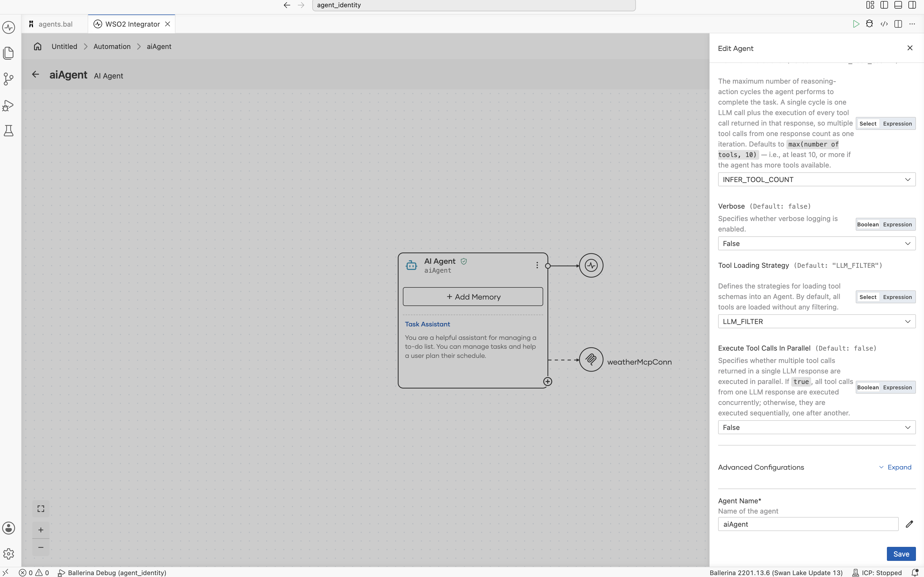Click the Home icon in the breadcrumb
This screenshot has height=577, width=924.
point(37,47)
